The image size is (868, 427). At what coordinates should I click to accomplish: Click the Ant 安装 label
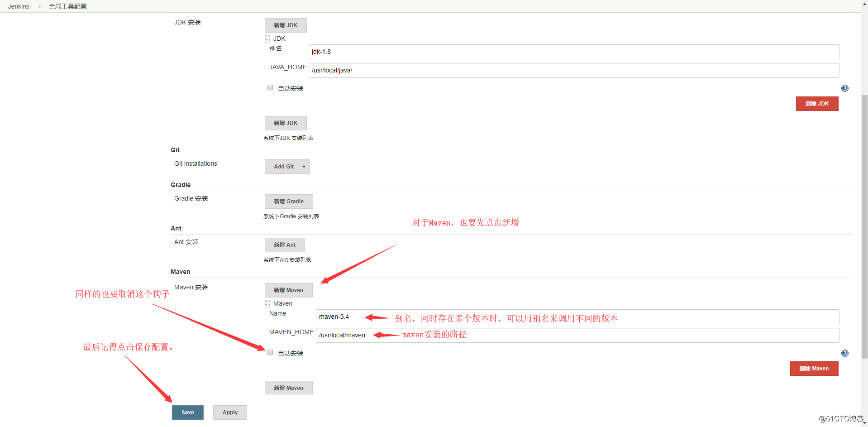point(186,242)
